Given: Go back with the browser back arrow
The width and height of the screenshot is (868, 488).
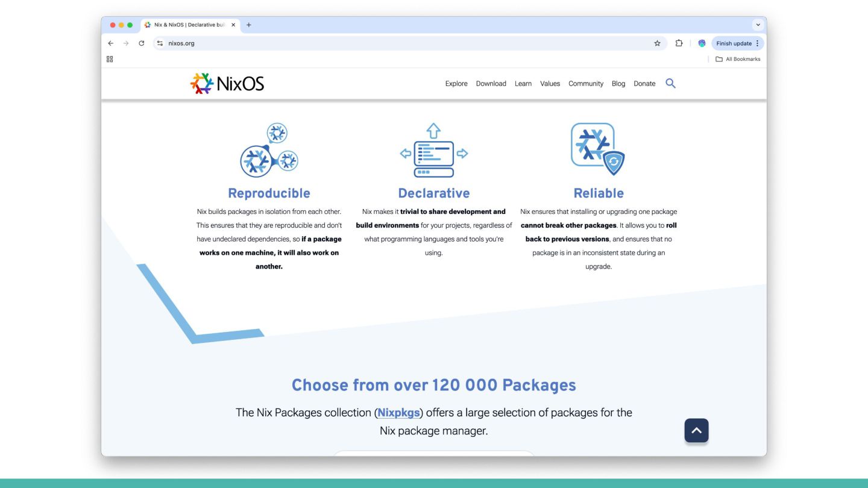Looking at the screenshot, I should 110,43.
